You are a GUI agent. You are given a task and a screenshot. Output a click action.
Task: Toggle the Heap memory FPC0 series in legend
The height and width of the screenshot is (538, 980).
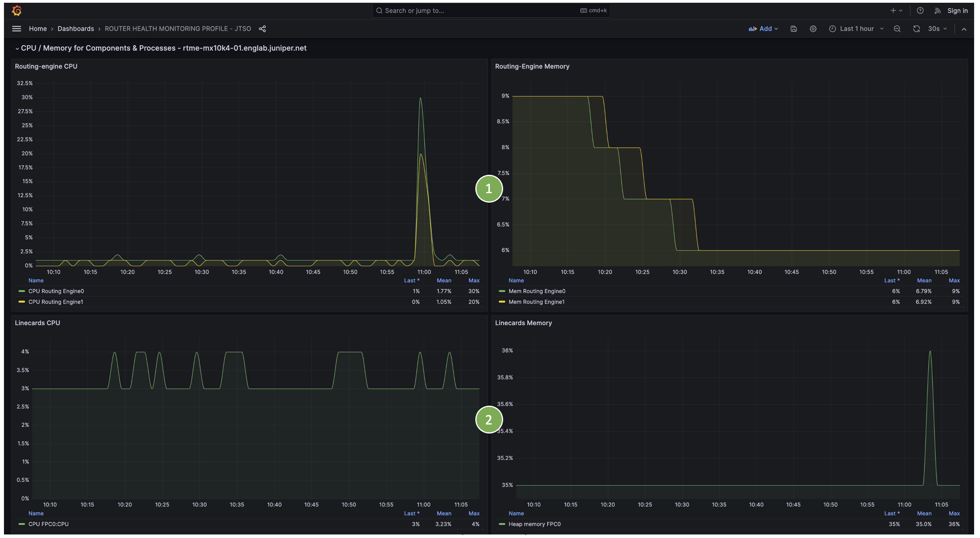pos(534,524)
